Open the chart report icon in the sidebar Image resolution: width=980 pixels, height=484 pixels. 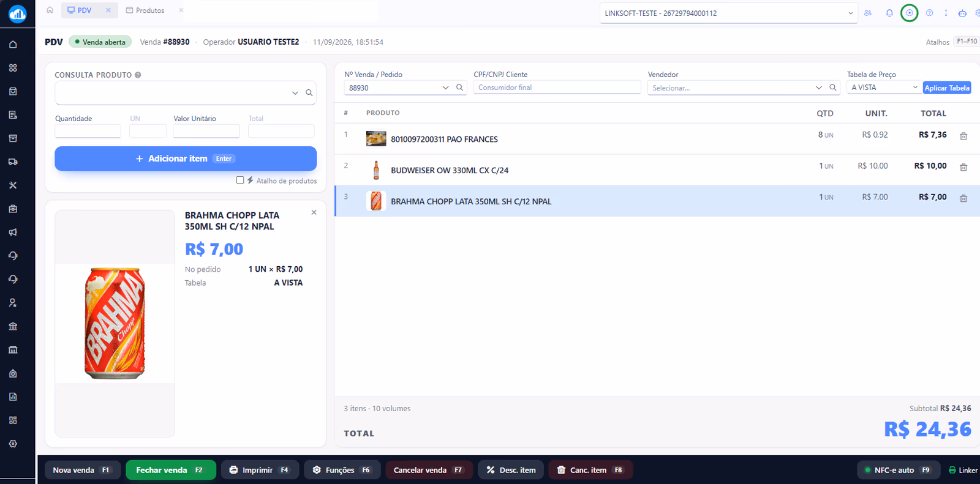click(13, 397)
